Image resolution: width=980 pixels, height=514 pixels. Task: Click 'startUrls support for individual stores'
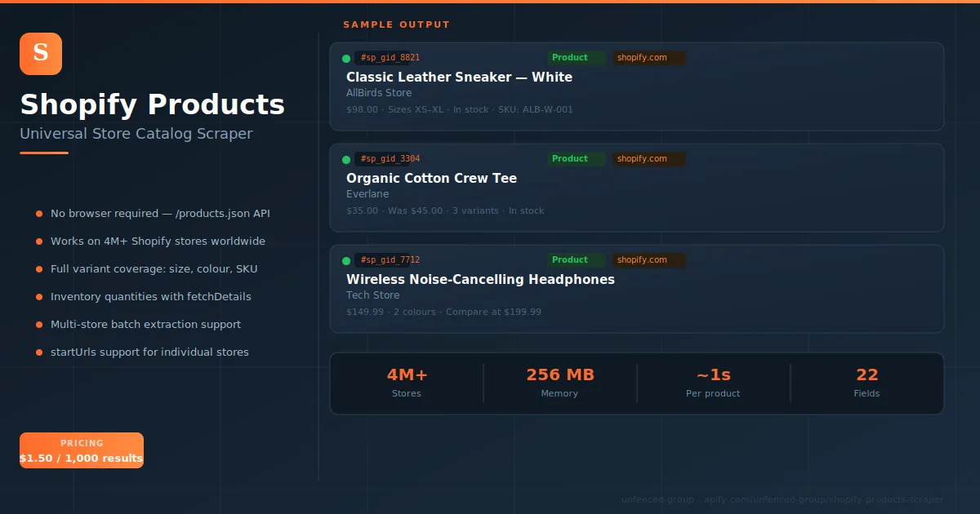pyautogui.click(x=149, y=352)
